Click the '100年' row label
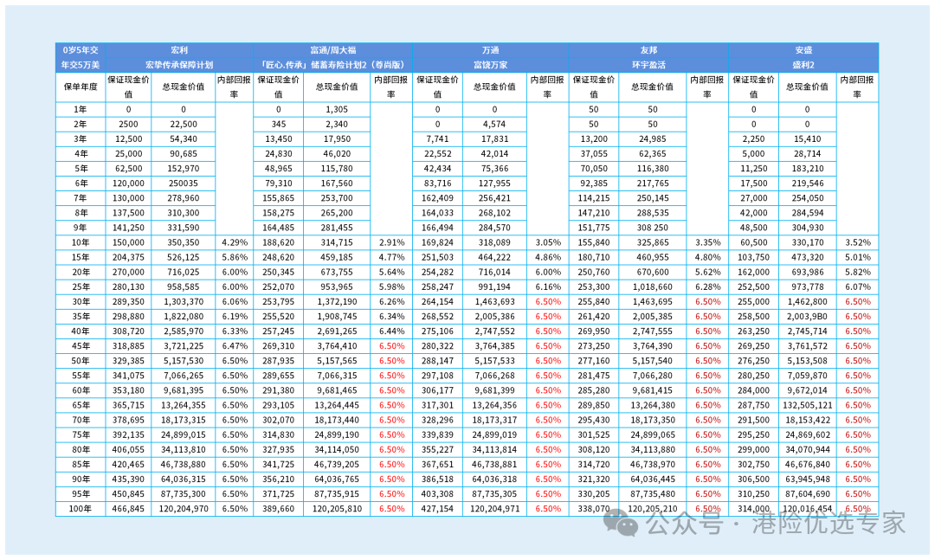The image size is (935, 560). [81, 509]
